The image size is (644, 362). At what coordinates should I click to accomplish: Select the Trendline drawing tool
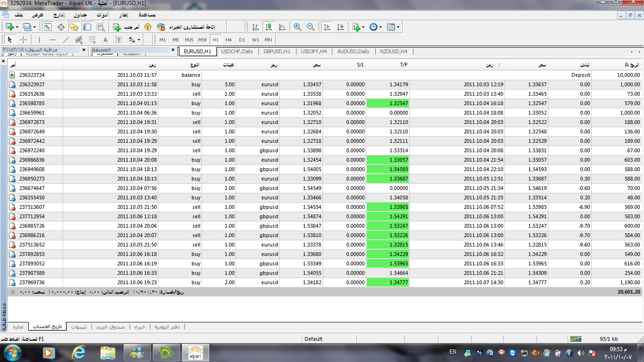click(66, 40)
